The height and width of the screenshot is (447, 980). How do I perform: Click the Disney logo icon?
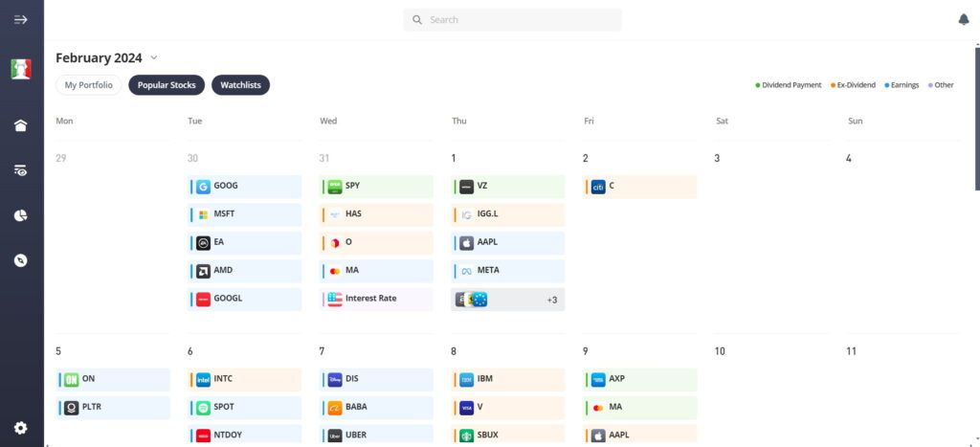tap(335, 379)
